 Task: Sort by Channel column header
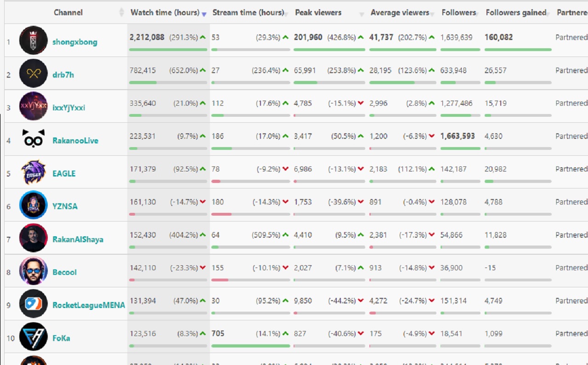68,12
